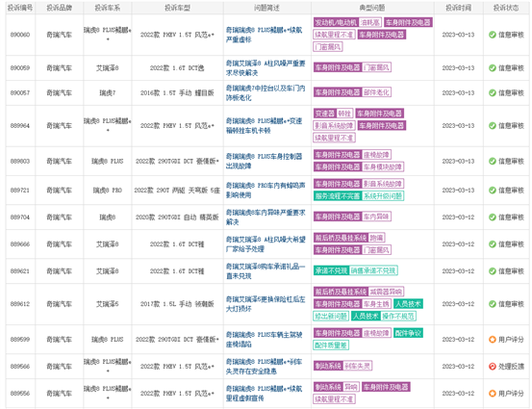Click green check status icon for complaint 889803
532x409 pixels.
tap(493, 161)
